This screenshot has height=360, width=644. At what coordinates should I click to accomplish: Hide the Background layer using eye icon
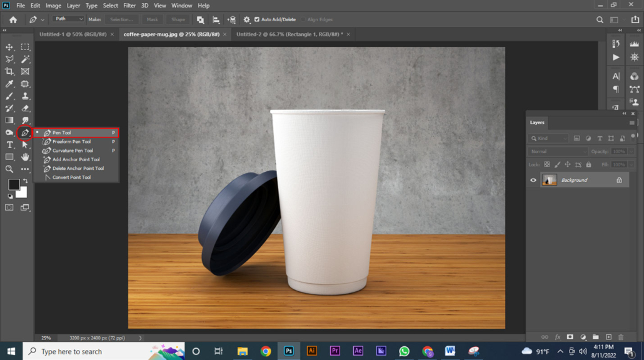(x=533, y=180)
